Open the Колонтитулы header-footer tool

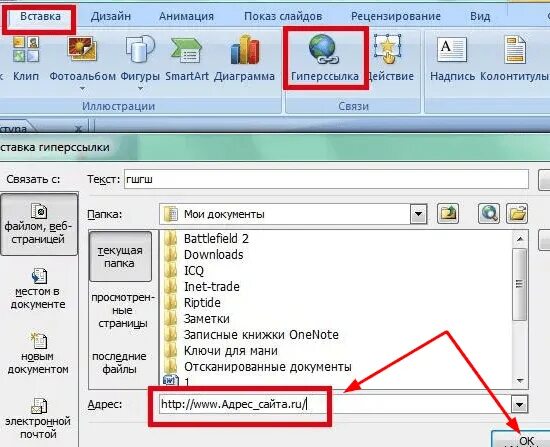coord(515,59)
